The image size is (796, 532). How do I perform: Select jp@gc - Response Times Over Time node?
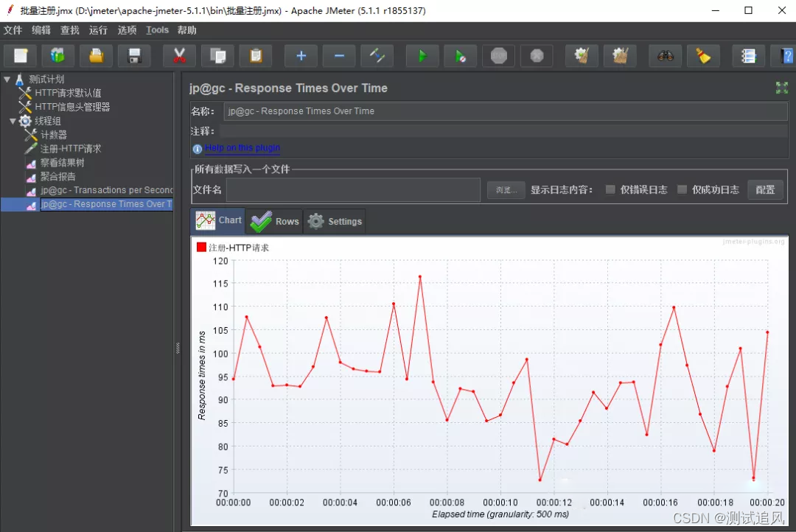pyautogui.click(x=106, y=203)
